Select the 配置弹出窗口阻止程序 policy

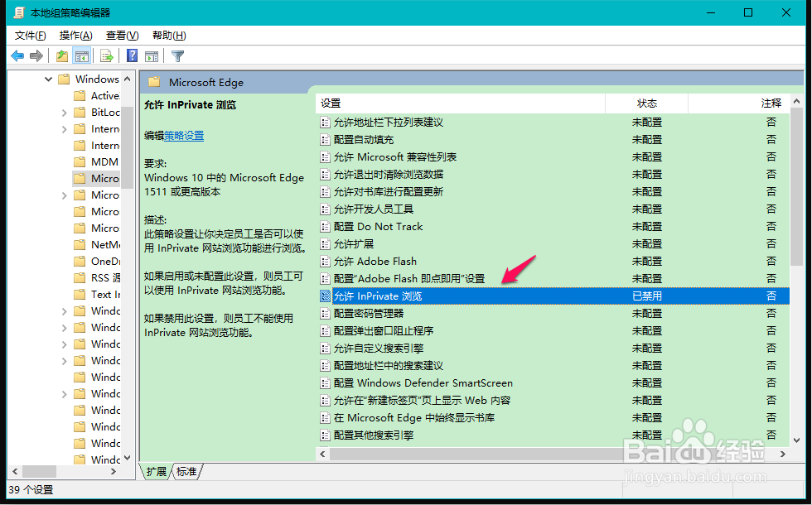[x=384, y=331]
